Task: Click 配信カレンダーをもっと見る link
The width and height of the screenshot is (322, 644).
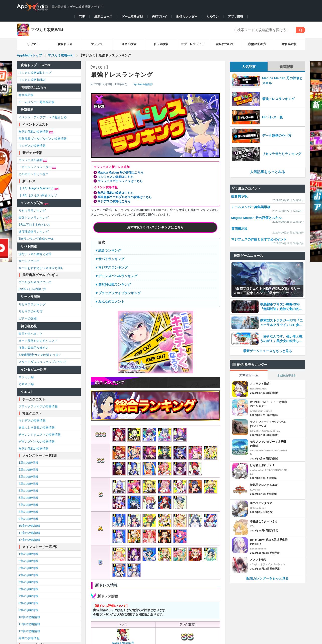Action: (268, 579)
